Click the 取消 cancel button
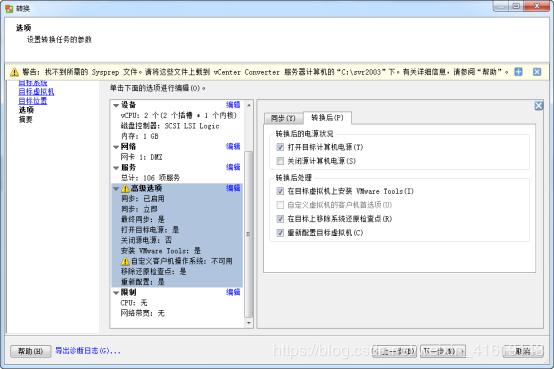The width and height of the screenshot is (554, 369). click(x=523, y=351)
